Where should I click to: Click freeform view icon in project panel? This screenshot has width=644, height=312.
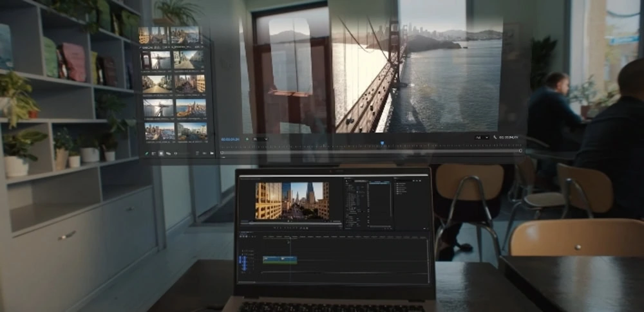[168, 154]
